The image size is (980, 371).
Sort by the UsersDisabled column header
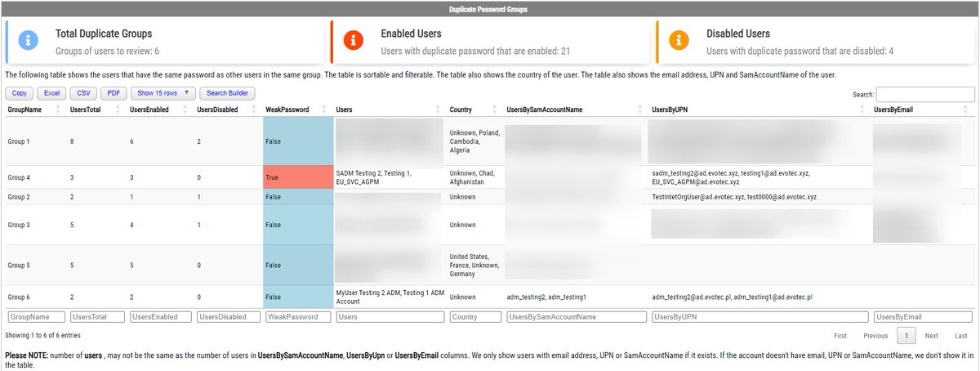click(228, 110)
